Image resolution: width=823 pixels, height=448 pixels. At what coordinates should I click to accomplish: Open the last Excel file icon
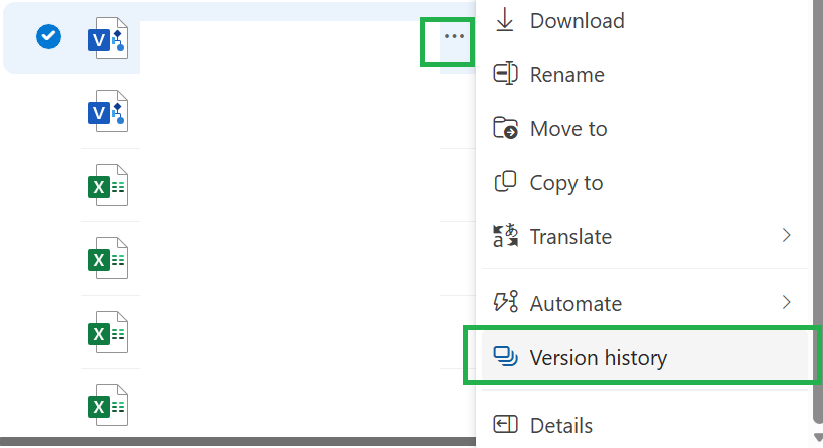(108, 406)
